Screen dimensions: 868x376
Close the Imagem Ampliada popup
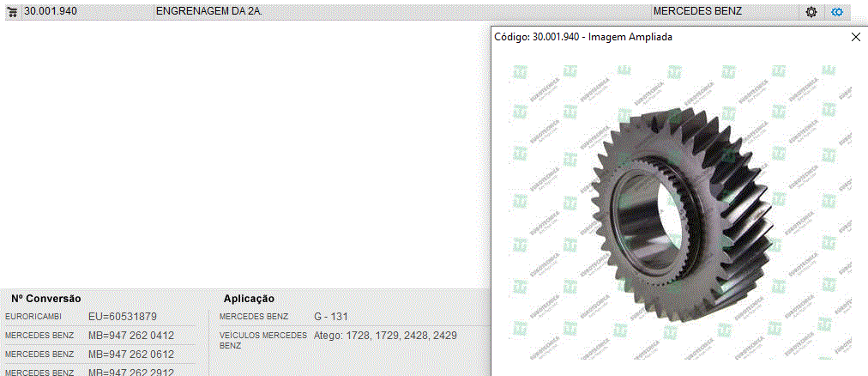click(855, 38)
